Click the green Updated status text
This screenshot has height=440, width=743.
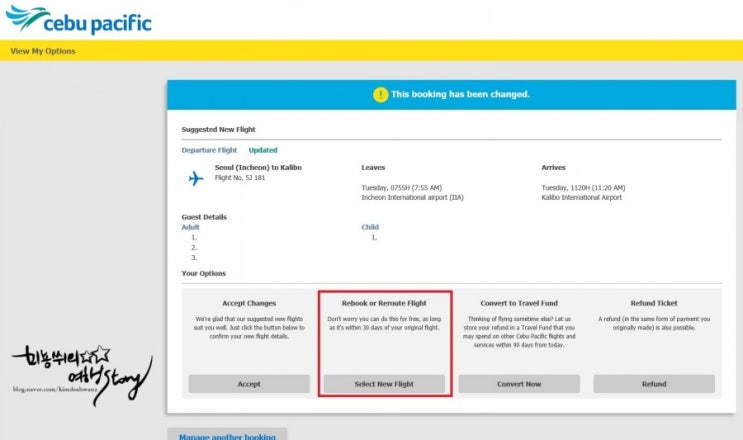point(263,150)
